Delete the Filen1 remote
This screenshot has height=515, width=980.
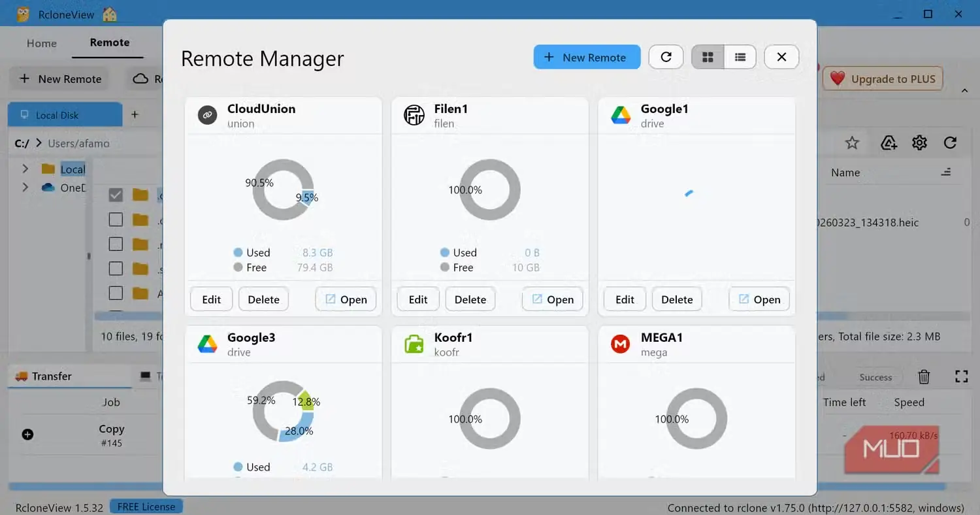470,299
